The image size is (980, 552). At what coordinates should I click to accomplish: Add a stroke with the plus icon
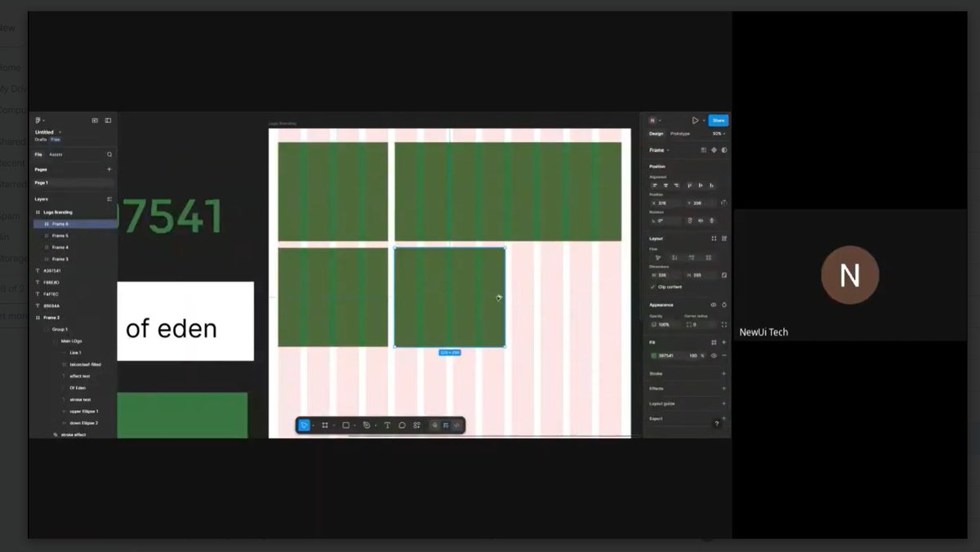(724, 373)
